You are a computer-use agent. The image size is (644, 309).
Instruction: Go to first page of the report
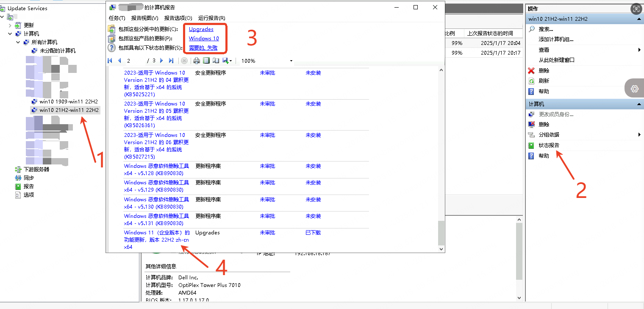(110, 61)
